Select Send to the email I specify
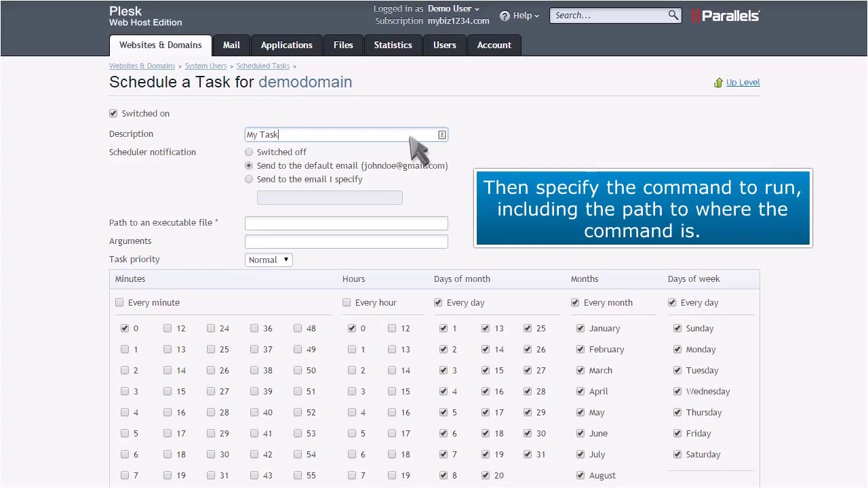 pyautogui.click(x=249, y=179)
